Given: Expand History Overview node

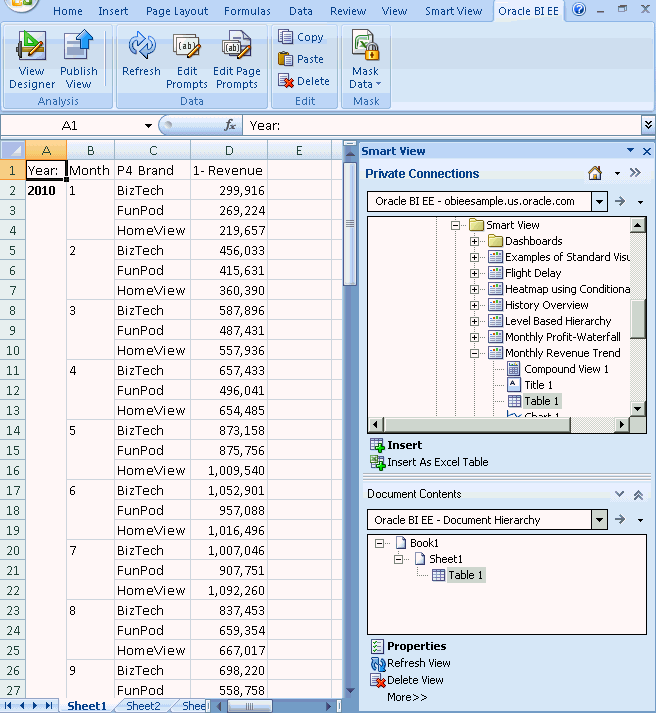Looking at the screenshot, I should 474,305.
